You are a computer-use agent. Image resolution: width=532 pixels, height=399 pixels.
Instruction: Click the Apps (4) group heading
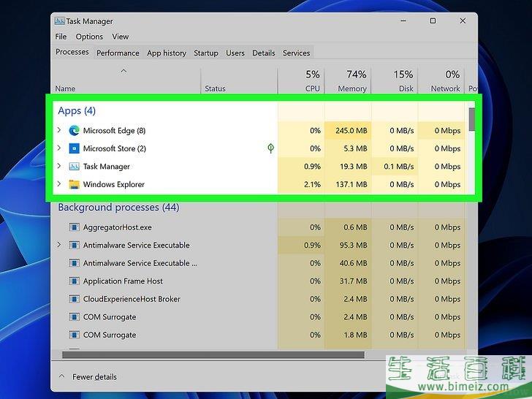[77, 110]
